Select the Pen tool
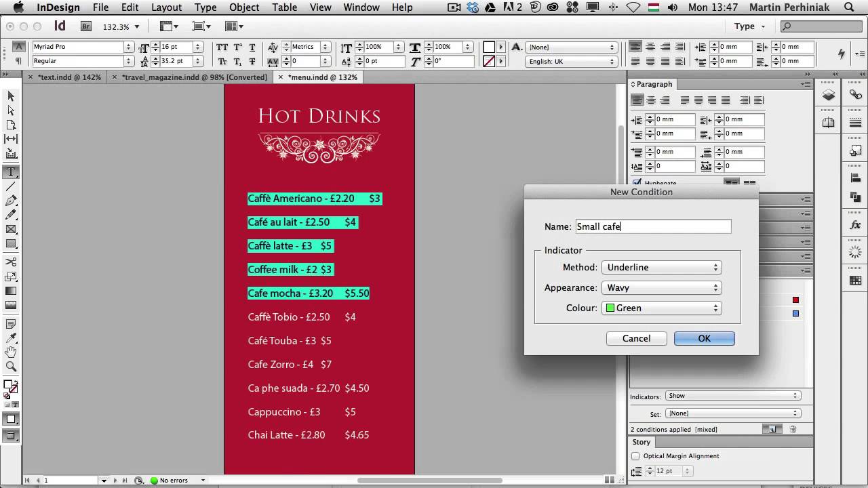 point(11,201)
